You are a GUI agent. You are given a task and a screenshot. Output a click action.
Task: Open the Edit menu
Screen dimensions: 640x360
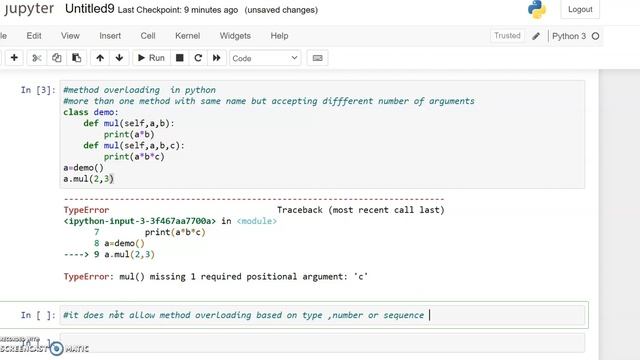click(34, 36)
